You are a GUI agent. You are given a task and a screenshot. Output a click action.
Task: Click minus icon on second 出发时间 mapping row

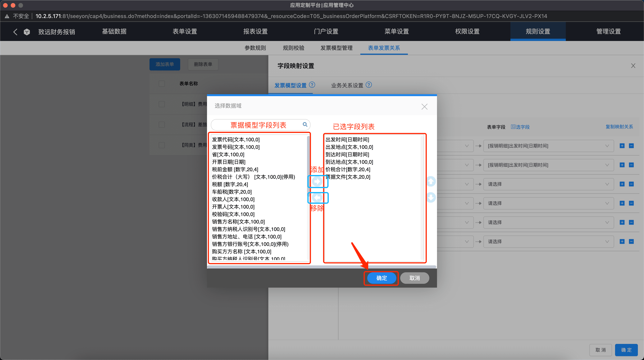(631, 165)
